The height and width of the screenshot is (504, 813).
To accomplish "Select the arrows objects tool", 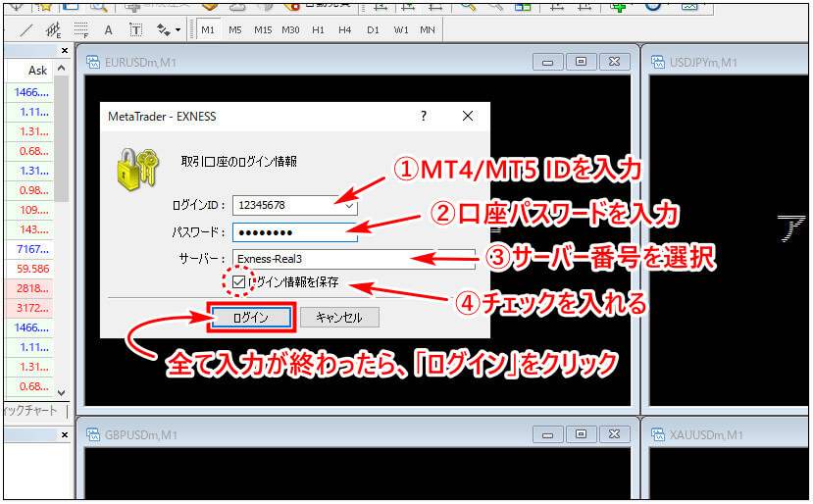I will coord(164,30).
